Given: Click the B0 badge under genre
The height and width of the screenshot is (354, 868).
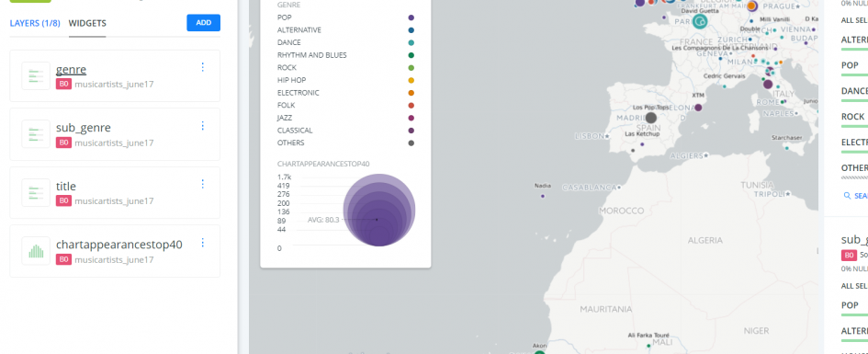Looking at the screenshot, I should click(x=63, y=85).
